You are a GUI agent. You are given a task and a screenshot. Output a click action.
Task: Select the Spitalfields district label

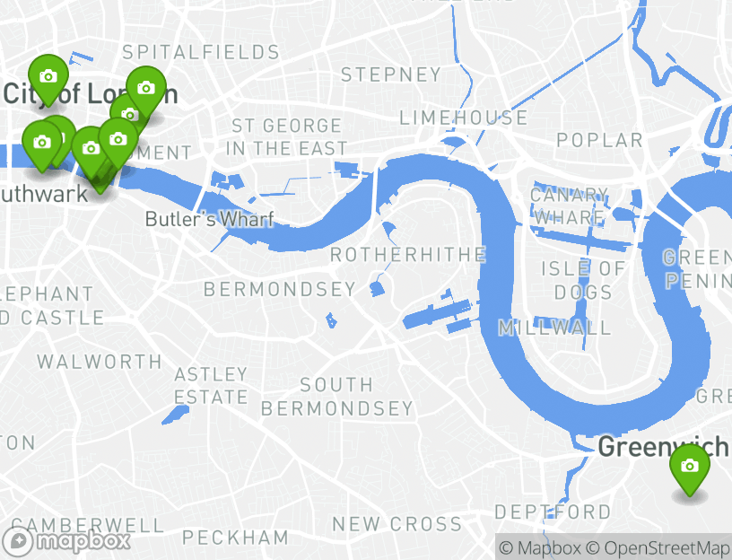pos(201,52)
